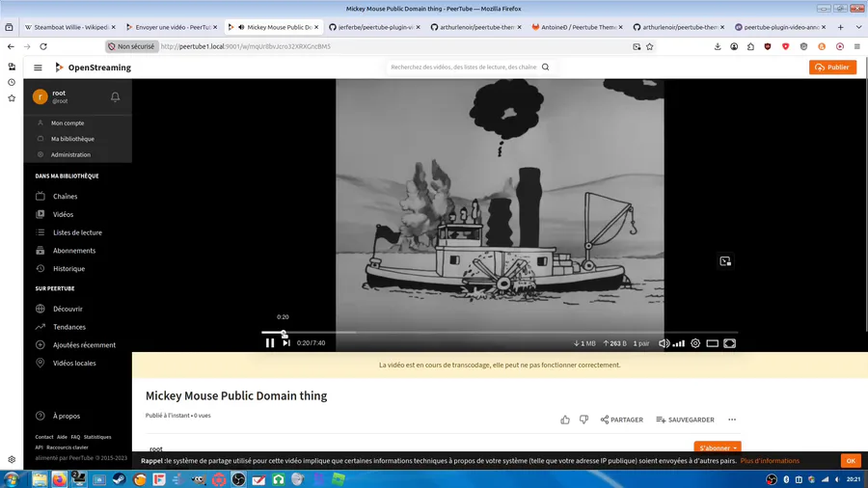Seek on the video progress bar
This screenshot has width=868, height=488.
tap(500, 333)
